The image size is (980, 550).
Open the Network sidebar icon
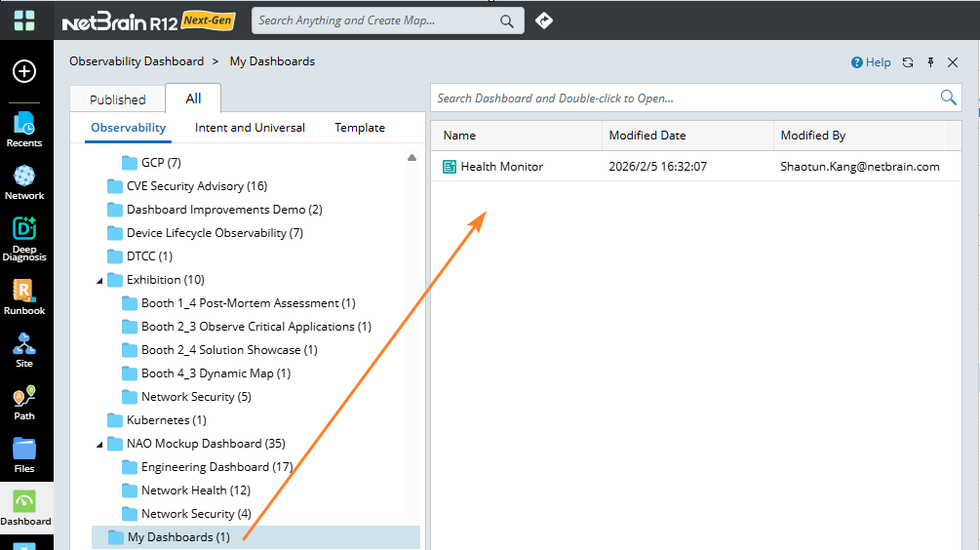(24, 181)
